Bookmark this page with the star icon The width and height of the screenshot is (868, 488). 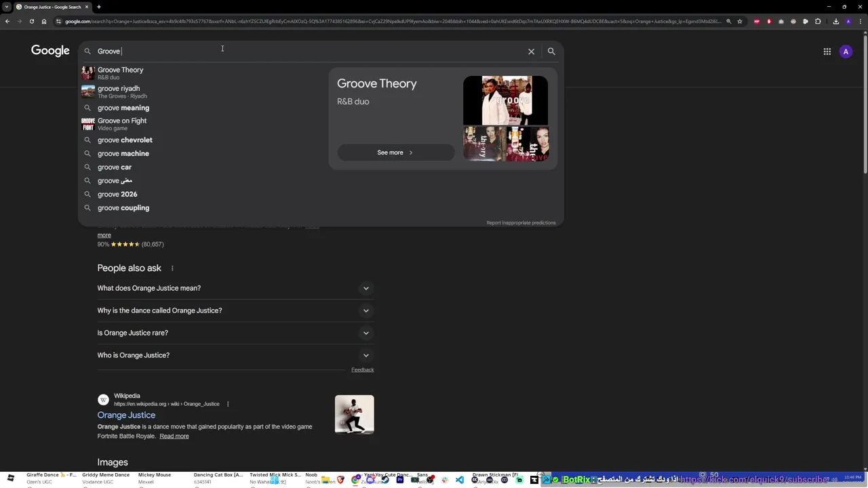point(740,21)
